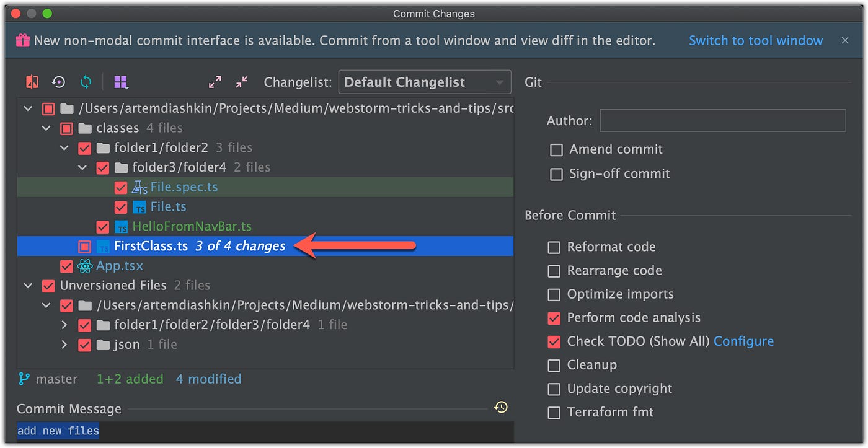Click the commit message text area

(x=265, y=432)
